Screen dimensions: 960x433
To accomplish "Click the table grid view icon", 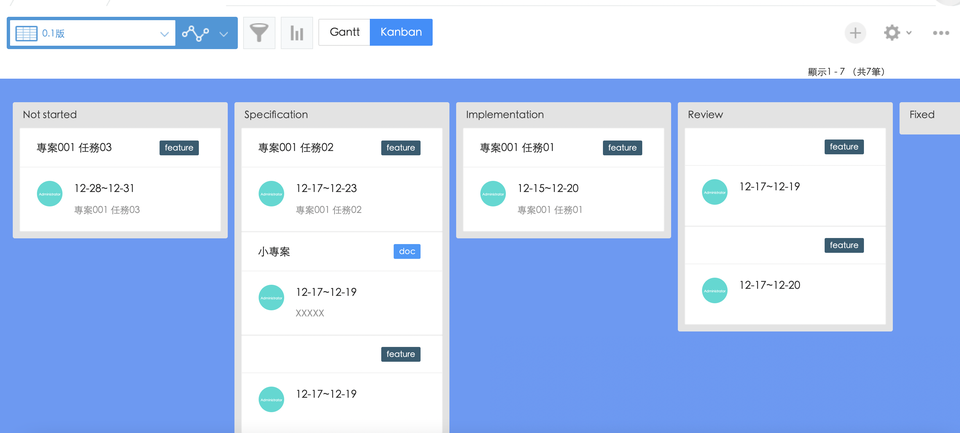I will click(x=26, y=33).
